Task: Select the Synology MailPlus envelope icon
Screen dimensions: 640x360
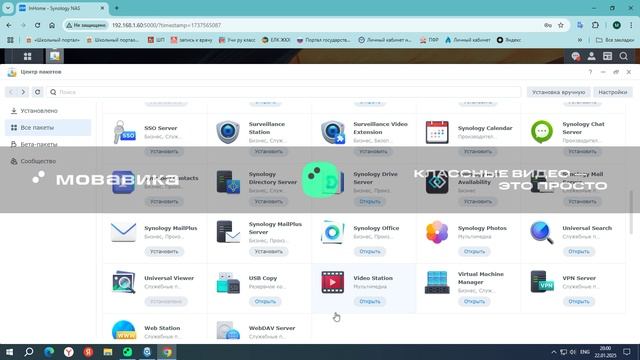Action: point(123,232)
